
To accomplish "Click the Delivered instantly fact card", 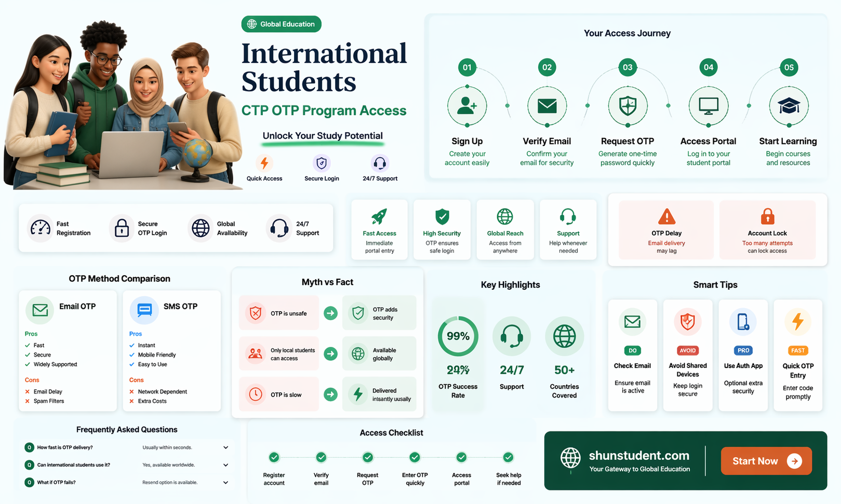I will tap(379, 394).
